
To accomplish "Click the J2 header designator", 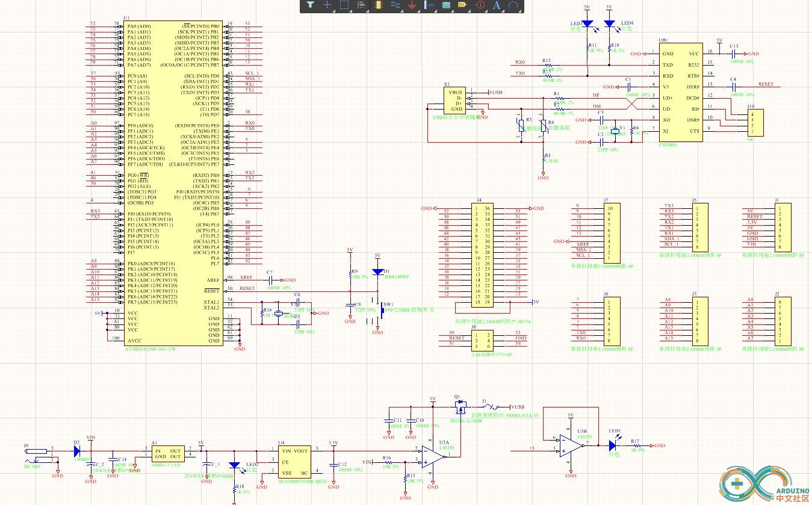I will [777, 294].
